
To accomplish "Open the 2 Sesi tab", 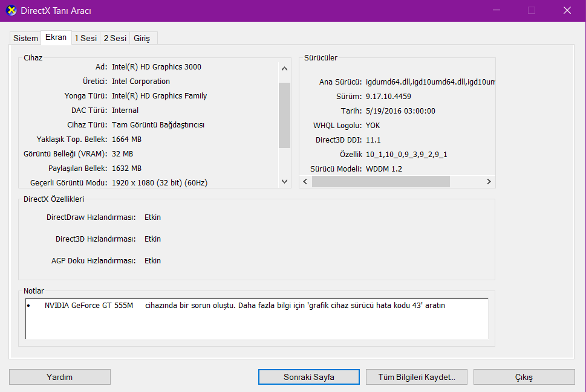I will pyautogui.click(x=115, y=38).
